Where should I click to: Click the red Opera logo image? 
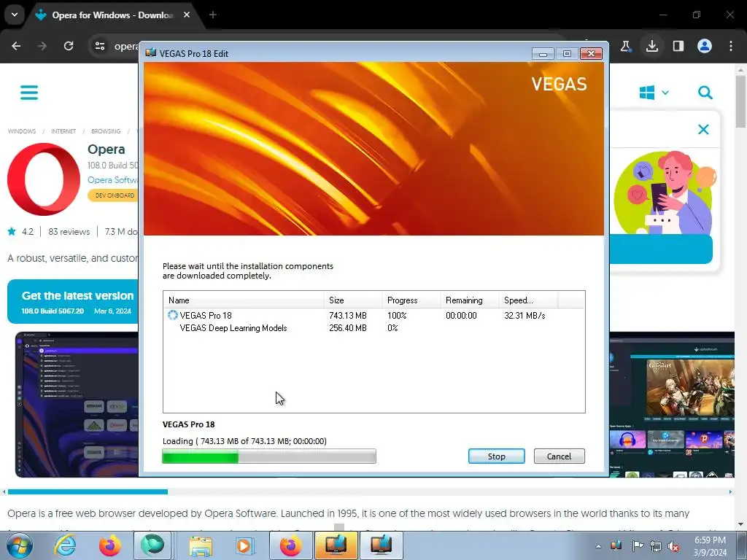[x=43, y=179]
